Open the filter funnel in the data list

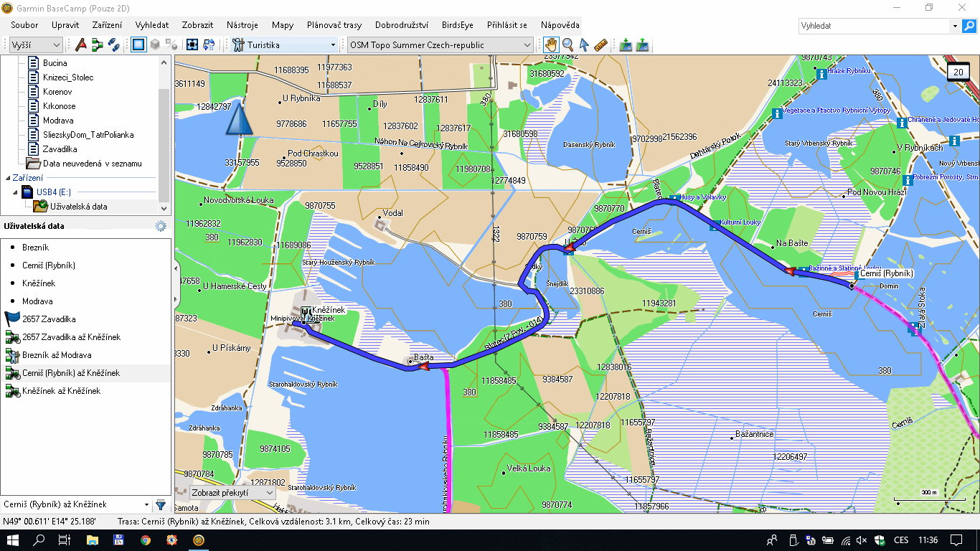(161, 504)
